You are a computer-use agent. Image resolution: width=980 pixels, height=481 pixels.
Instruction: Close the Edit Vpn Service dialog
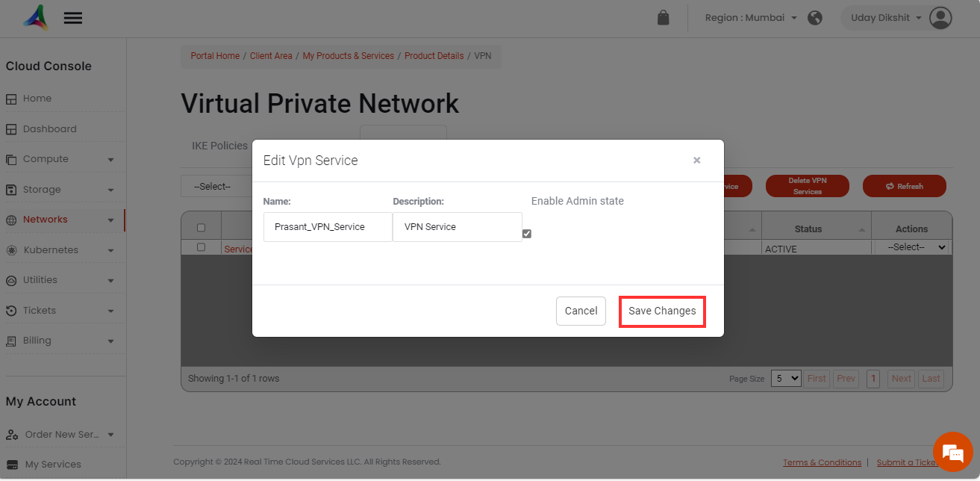(696, 160)
